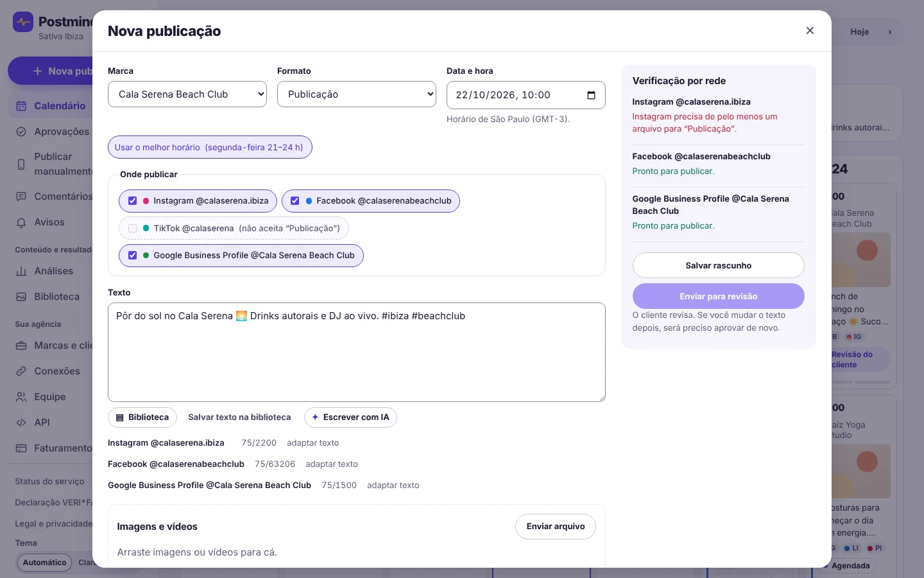
Task: Click the Aprovações check-circle icon
Action: (21, 132)
